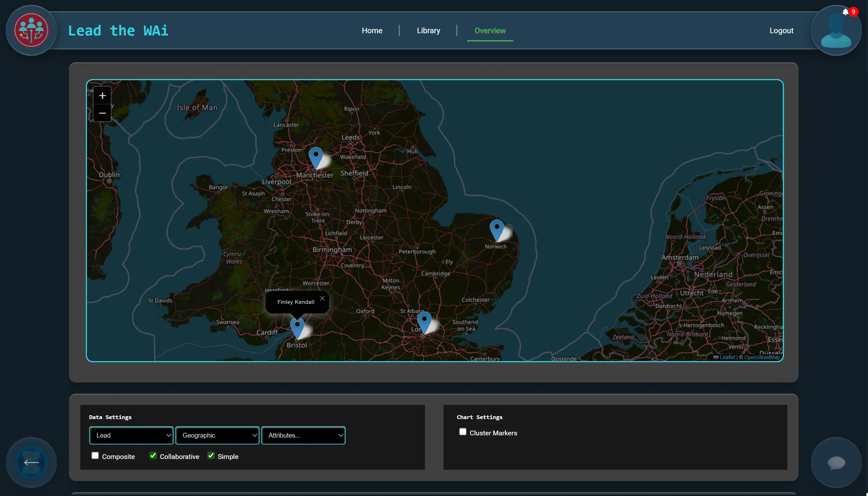Close the Finley Kendall popup
This screenshot has width=868, height=496.
coord(322,298)
